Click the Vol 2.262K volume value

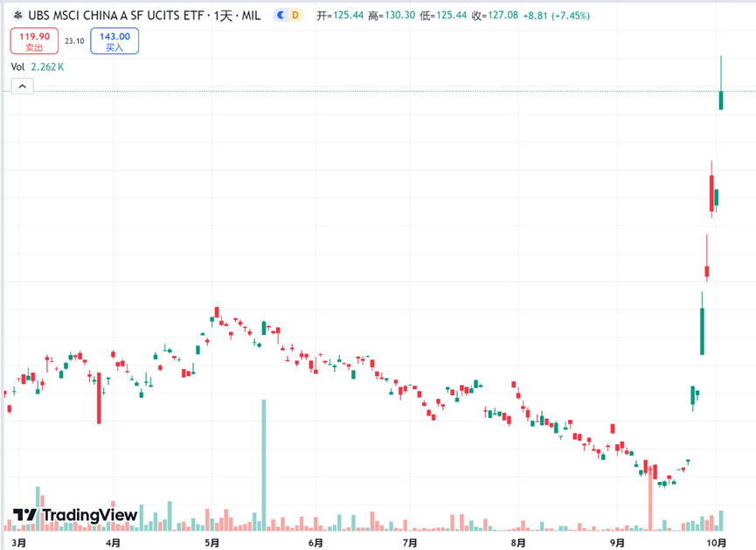point(47,67)
